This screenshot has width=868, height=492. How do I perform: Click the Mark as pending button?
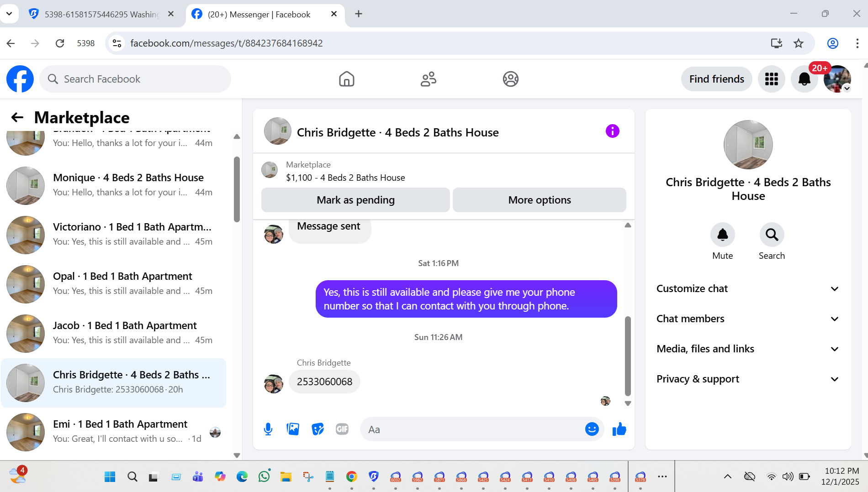click(x=355, y=200)
